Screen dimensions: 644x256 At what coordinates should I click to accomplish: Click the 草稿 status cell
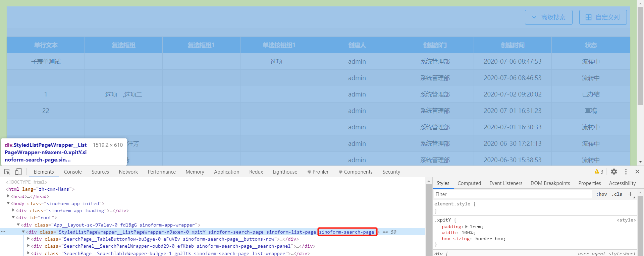[591, 111]
